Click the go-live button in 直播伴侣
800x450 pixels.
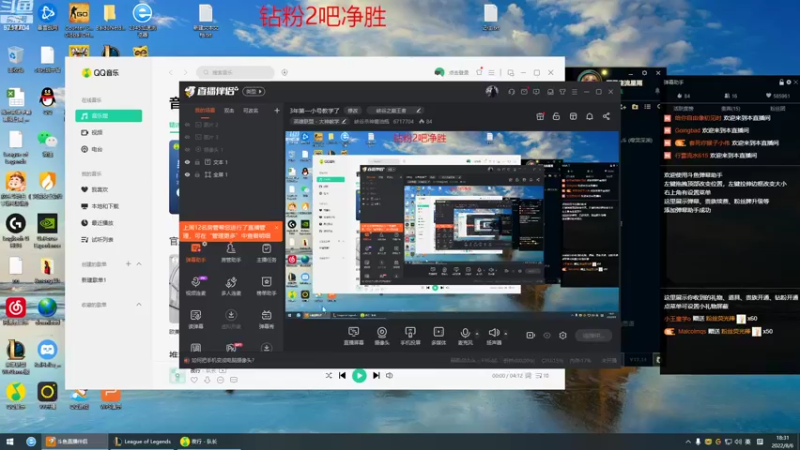tap(593, 335)
